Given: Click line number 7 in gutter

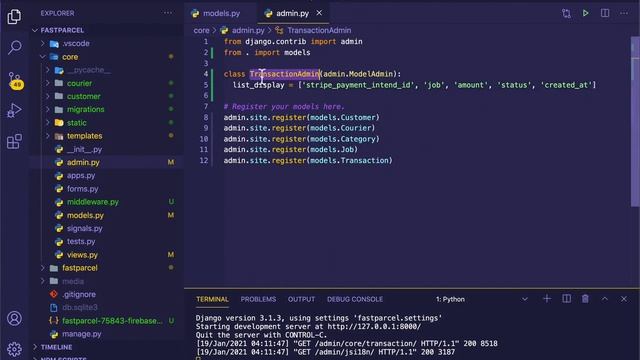Looking at the screenshot, I should point(205,107).
